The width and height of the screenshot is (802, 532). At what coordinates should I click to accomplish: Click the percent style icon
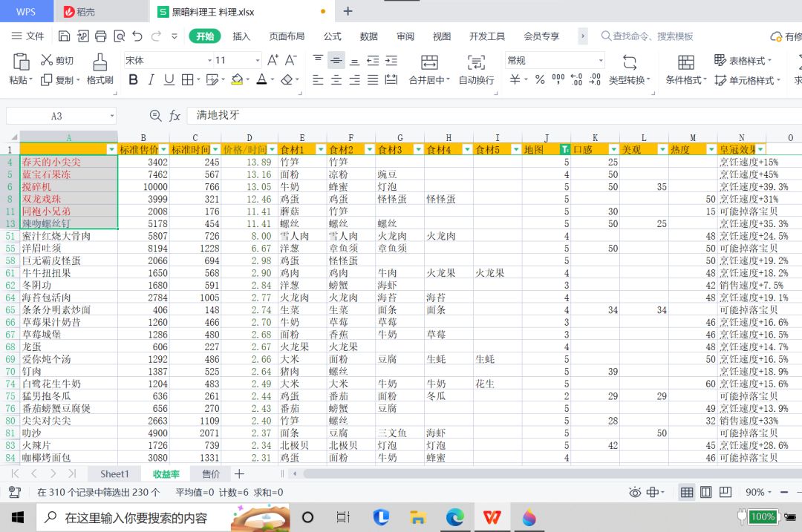(540, 80)
